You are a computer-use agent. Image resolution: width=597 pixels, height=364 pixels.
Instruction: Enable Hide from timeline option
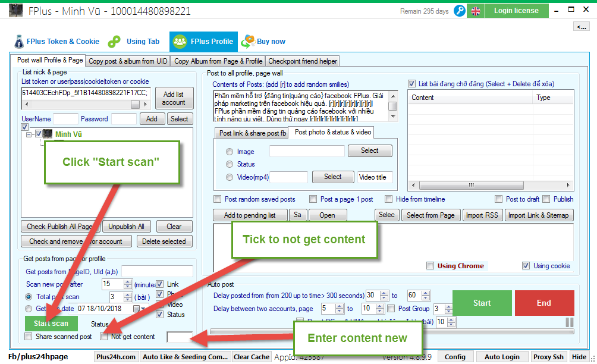388,199
